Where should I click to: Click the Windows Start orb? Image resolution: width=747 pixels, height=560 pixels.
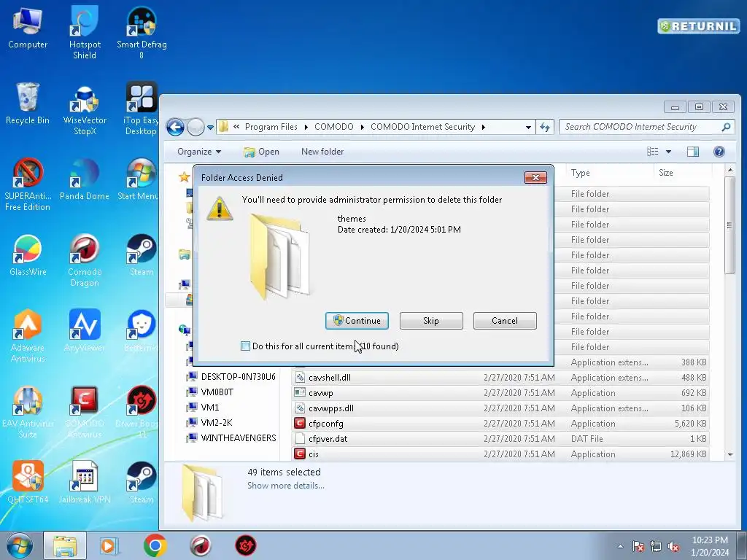point(20,545)
